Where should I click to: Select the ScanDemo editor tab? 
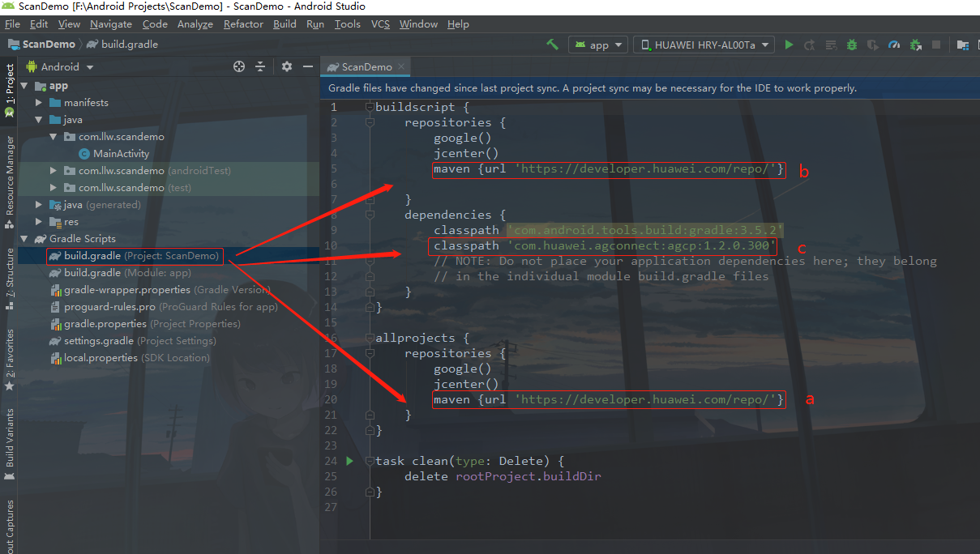coord(366,67)
